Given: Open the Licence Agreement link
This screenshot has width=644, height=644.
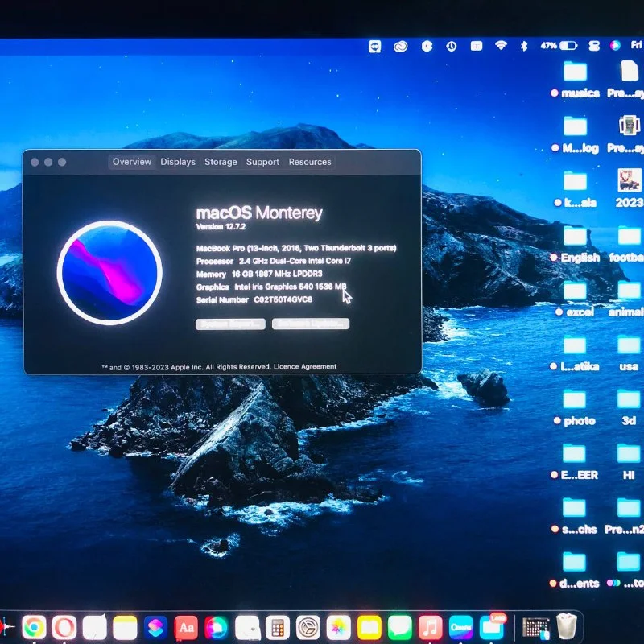Looking at the screenshot, I should point(305,367).
